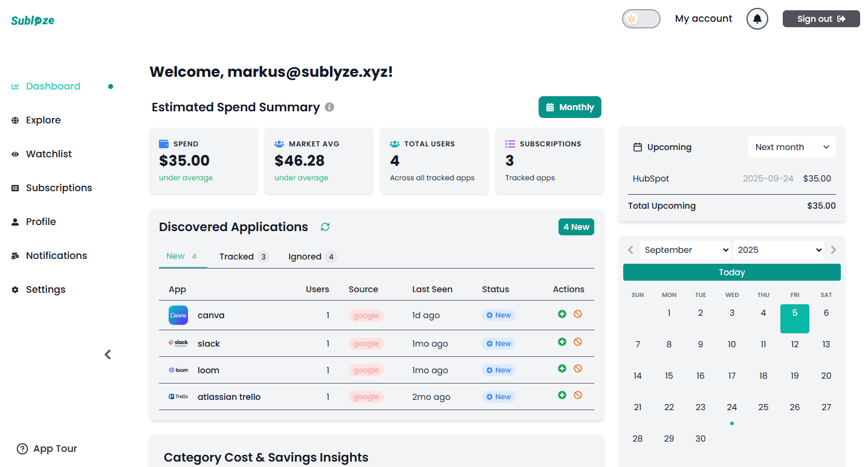868x467 pixels.
Task: Switch to the Tracked tab
Action: (x=237, y=256)
